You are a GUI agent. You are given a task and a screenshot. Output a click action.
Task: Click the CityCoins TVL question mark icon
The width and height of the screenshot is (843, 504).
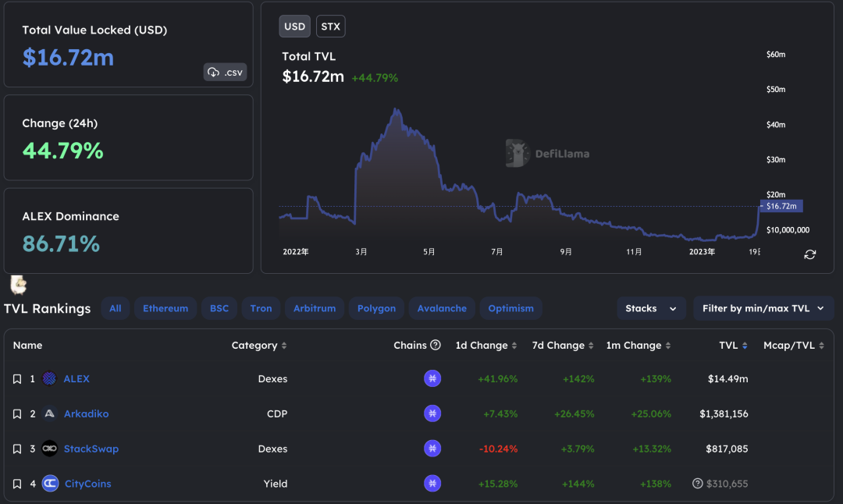click(x=698, y=484)
